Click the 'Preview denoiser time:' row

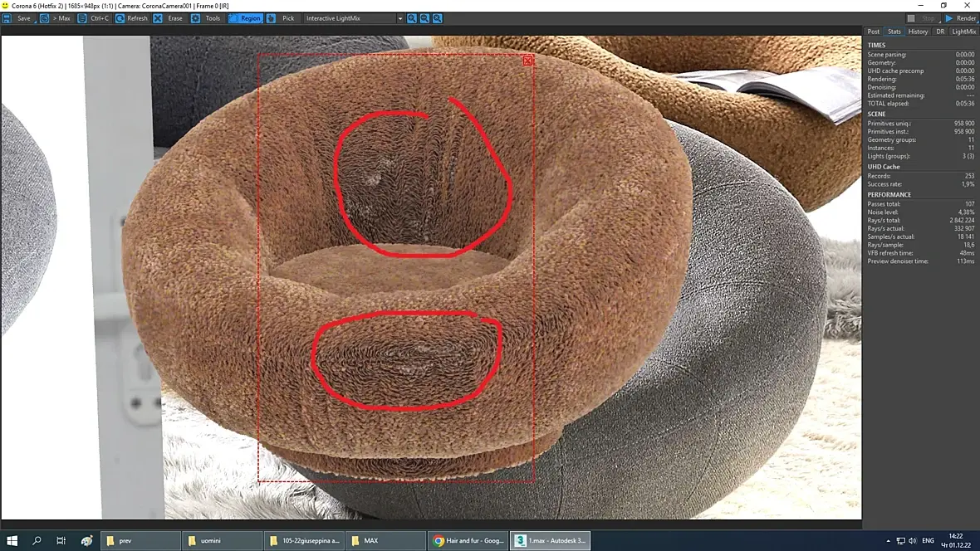pyautogui.click(x=921, y=261)
